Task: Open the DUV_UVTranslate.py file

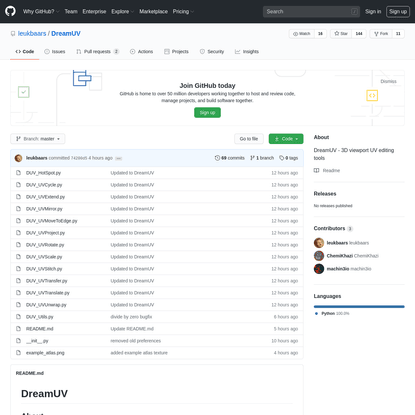Action: 48,293
